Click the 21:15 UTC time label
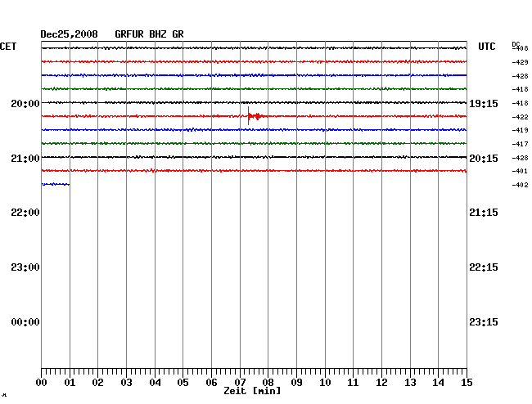Image resolution: width=532 pixels, height=404 pixels. pyautogui.click(x=484, y=213)
